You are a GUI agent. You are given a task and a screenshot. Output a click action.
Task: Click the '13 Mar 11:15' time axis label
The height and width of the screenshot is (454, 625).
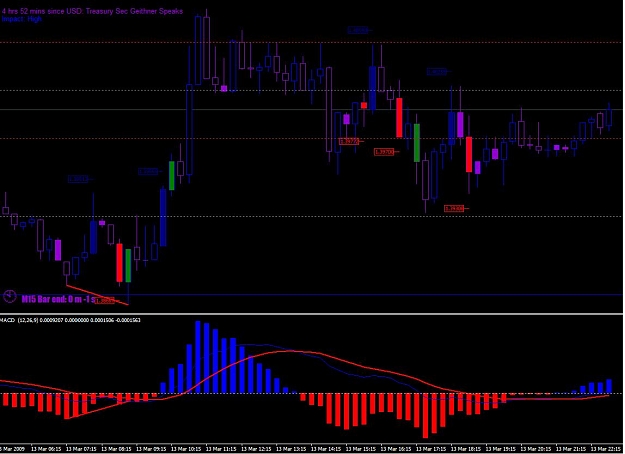point(221,449)
